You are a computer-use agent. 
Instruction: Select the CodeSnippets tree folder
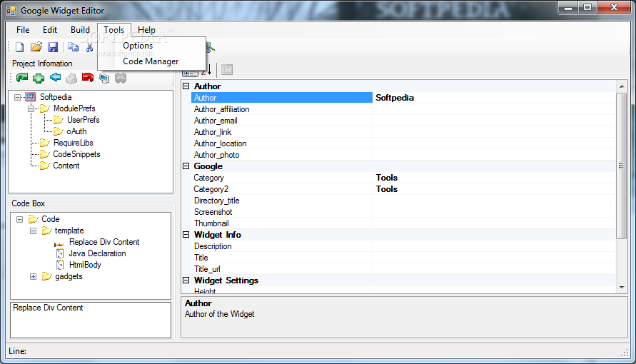coord(76,154)
